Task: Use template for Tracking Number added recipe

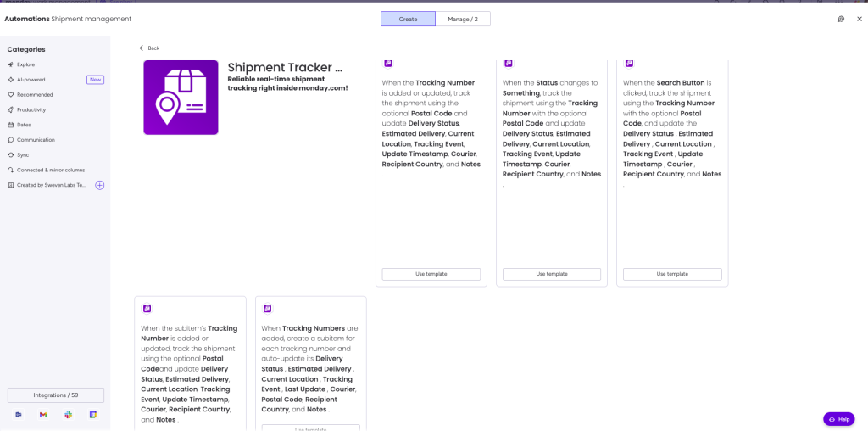Action: [x=431, y=274]
